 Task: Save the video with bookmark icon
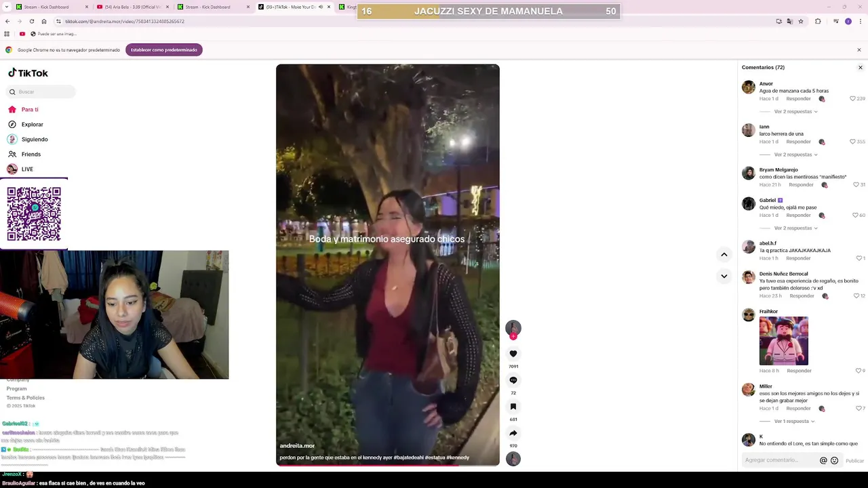(x=513, y=407)
